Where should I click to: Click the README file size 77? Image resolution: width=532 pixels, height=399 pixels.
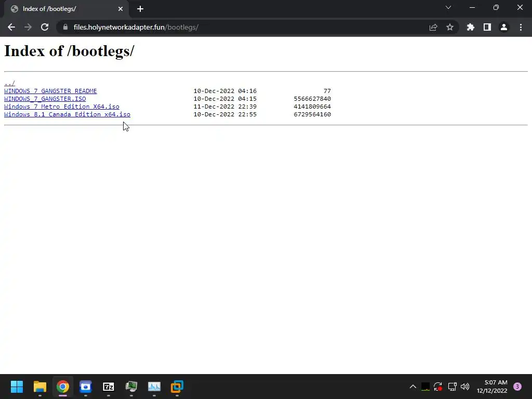(x=327, y=91)
